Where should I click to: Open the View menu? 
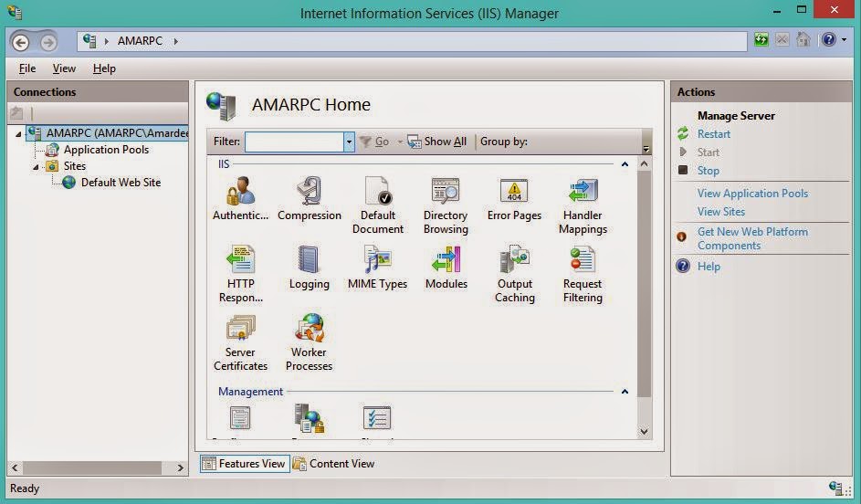coord(64,68)
